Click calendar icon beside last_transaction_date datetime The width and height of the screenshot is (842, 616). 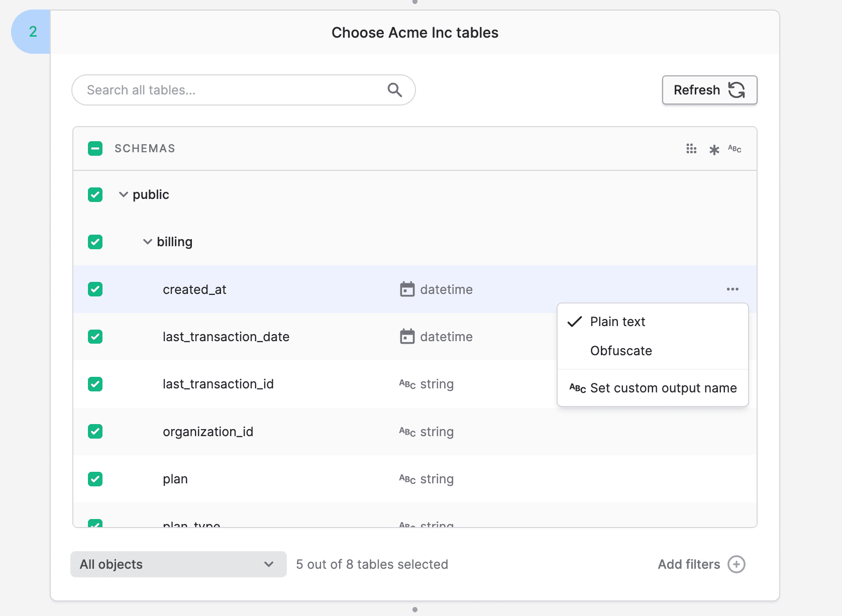click(x=407, y=337)
